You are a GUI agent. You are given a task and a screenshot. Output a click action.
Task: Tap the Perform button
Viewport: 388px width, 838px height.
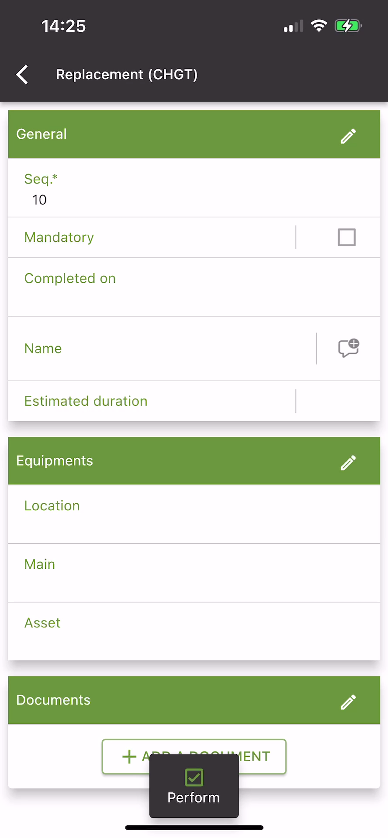193,786
